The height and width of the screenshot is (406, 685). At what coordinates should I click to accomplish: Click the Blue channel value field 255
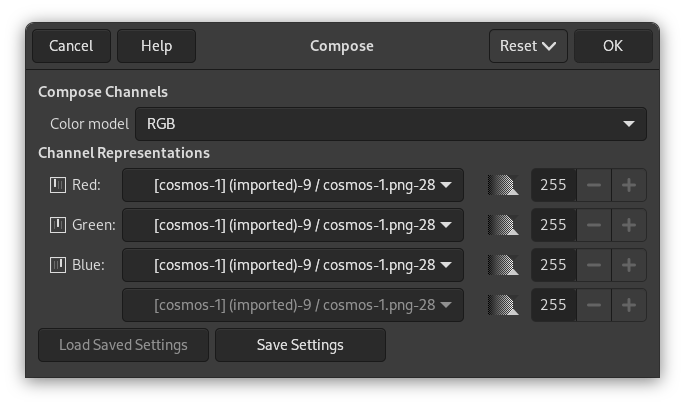[x=553, y=265]
